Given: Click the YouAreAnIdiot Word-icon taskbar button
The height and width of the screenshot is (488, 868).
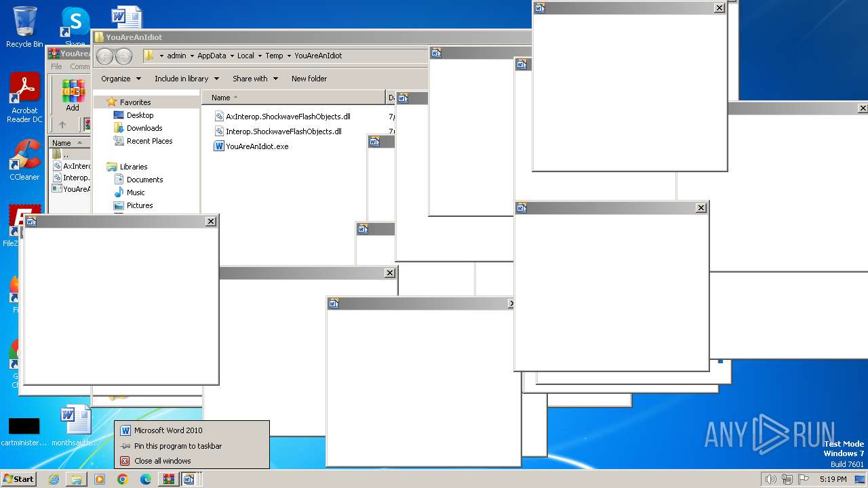Looking at the screenshot, I should [189, 479].
